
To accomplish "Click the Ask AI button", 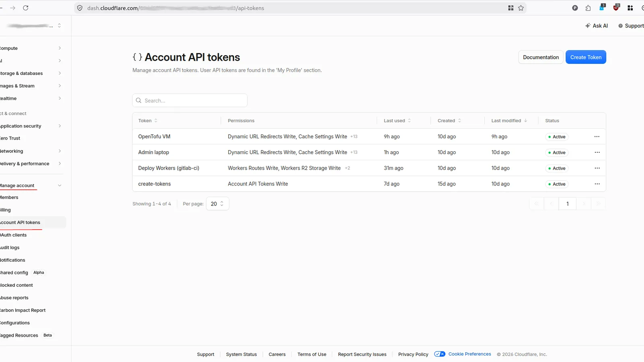I will click(597, 26).
